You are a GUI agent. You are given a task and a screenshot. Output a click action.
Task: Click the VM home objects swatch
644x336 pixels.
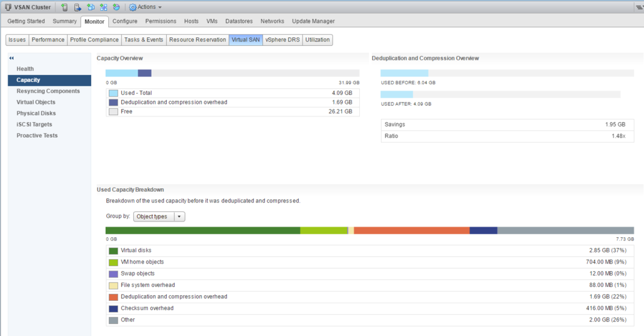pyautogui.click(x=113, y=262)
